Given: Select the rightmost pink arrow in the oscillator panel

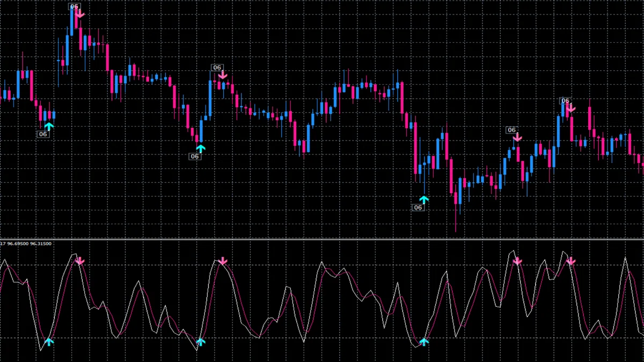Looking at the screenshot, I should tap(570, 261).
